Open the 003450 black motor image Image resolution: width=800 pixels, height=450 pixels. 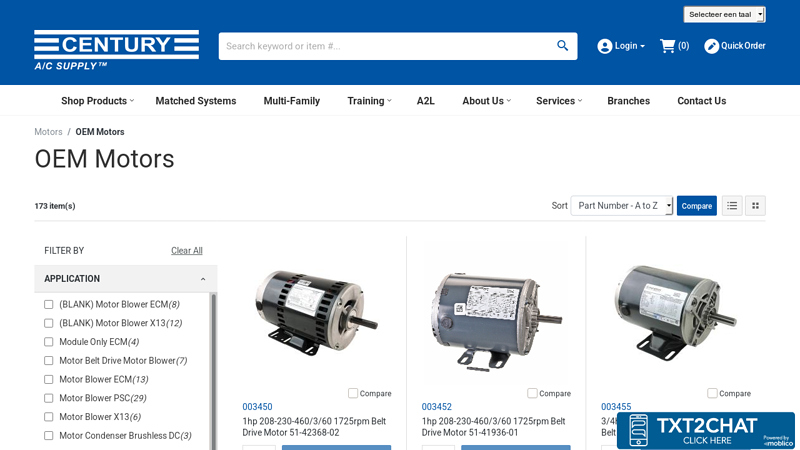(x=316, y=313)
